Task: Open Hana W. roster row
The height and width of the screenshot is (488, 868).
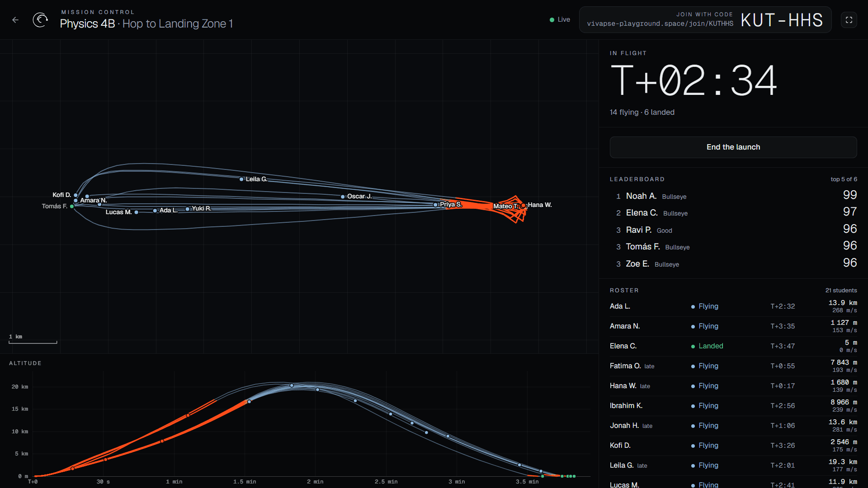Action: click(733, 386)
